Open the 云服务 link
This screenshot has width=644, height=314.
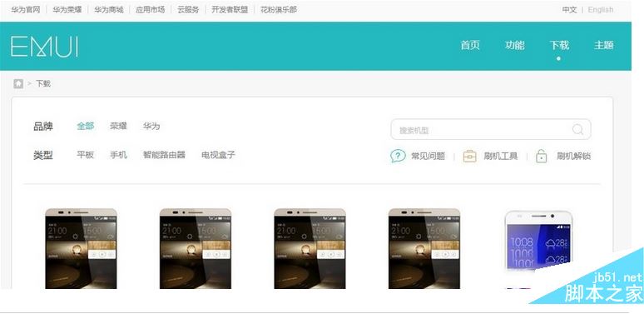(188, 9)
